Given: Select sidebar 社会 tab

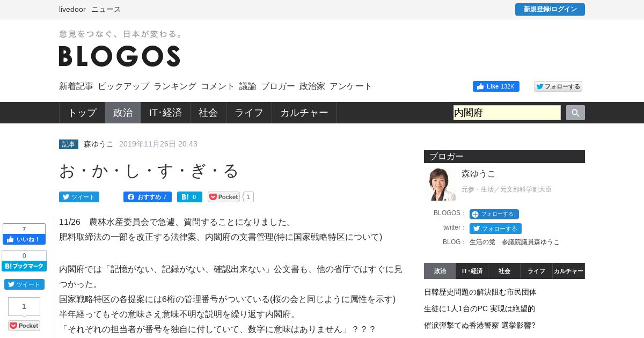Looking at the screenshot, I should point(504,271).
